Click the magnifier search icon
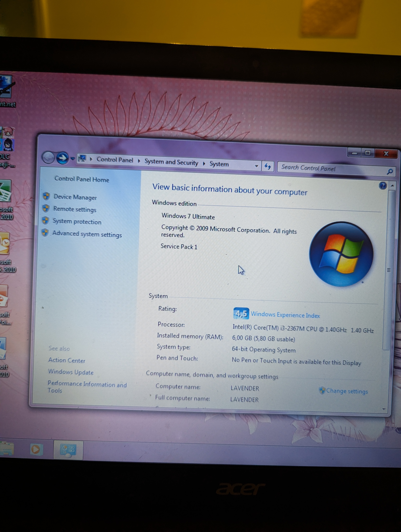The image size is (401, 532). 390,171
